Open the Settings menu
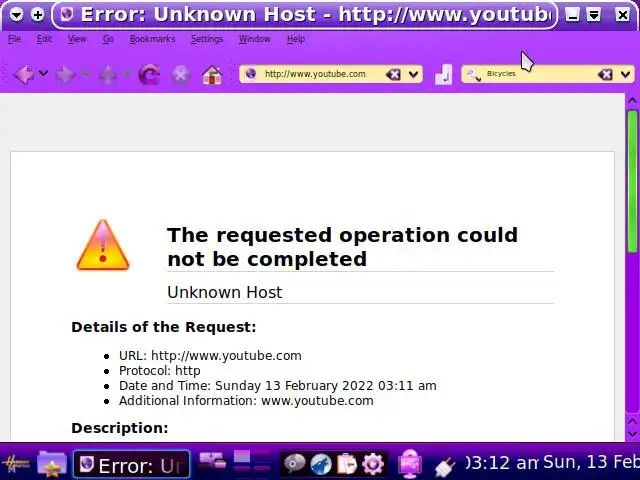The image size is (640, 480). (x=207, y=39)
